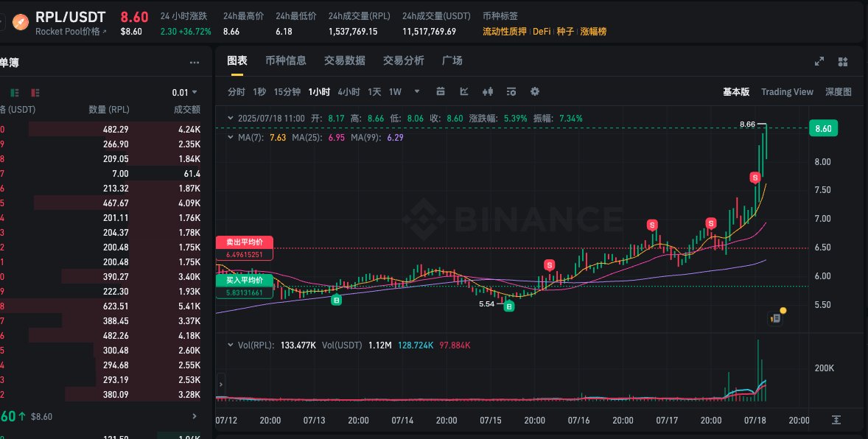
Task: Open the more time intervals dropdown arrow
Action: pyautogui.click(x=417, y=91)
